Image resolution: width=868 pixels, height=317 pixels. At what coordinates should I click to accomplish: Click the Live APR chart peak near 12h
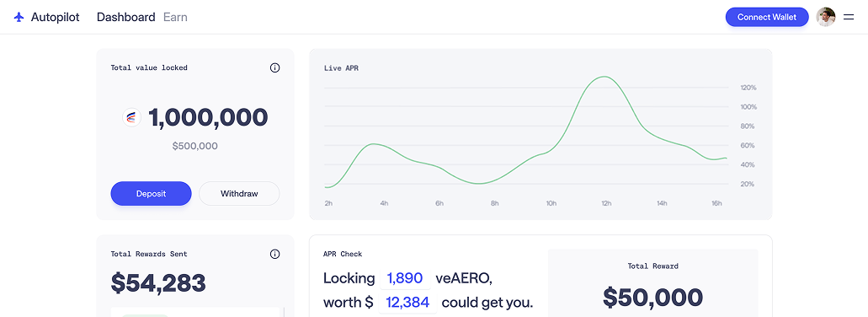tap(604, 77)
